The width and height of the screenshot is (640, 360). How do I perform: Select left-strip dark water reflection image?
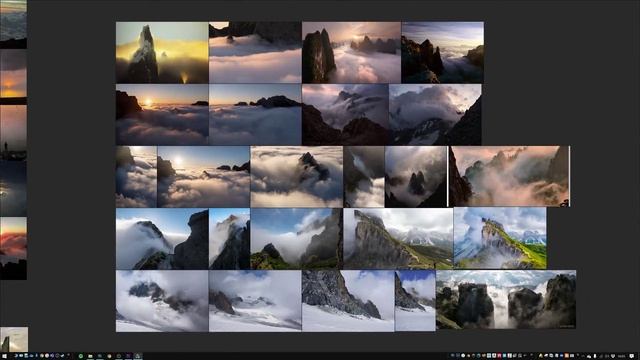click(x=13, y=188)
